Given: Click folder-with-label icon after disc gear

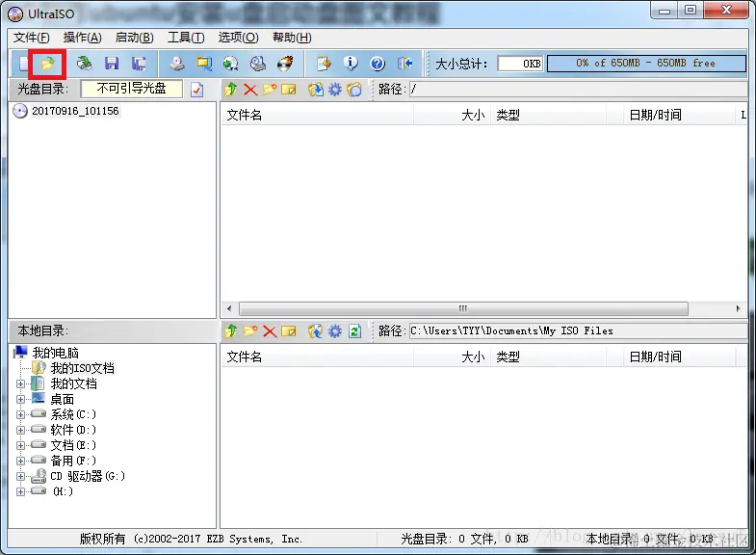Looking at the screenshot, I should point(354,90).
